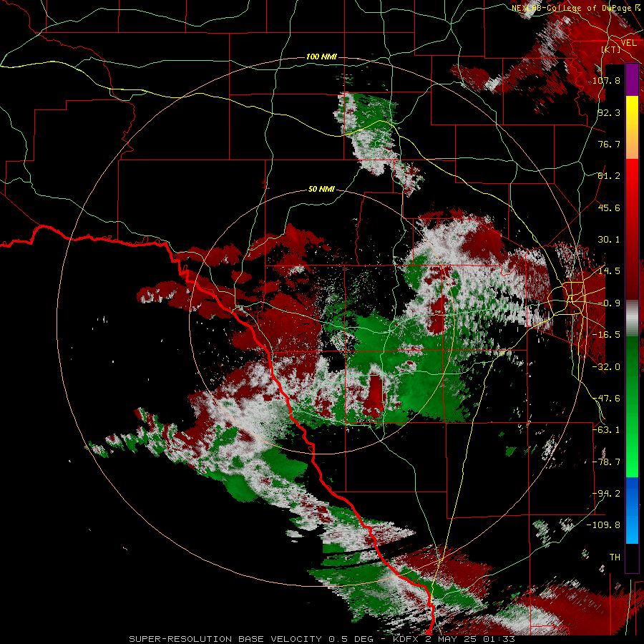Click the 50 NMI range ring label
The image size is (644, 644).
click(321, 190)
